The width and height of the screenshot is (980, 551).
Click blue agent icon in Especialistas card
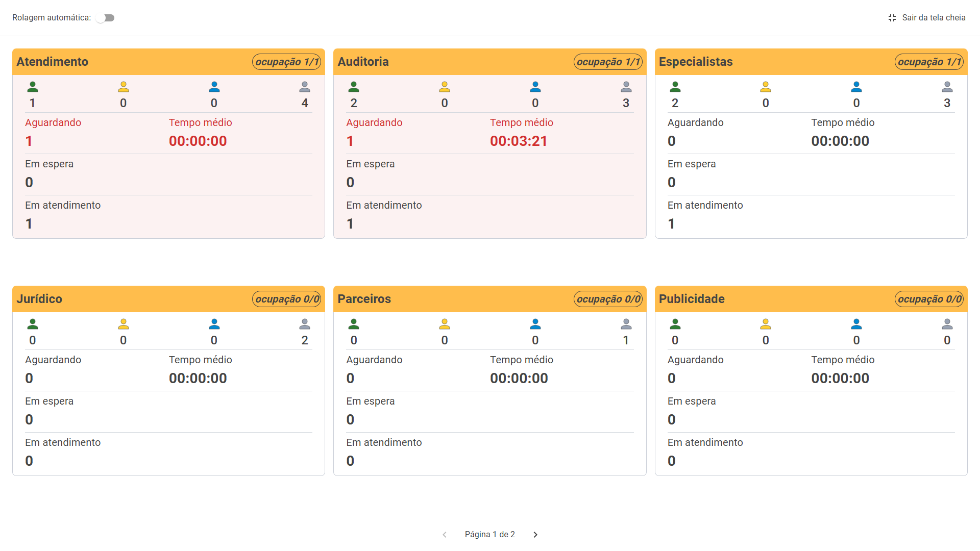pos(856,87)
